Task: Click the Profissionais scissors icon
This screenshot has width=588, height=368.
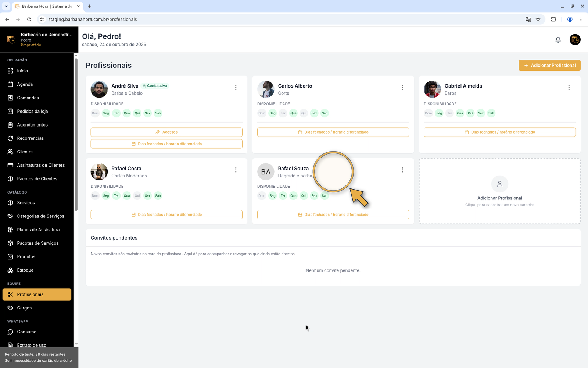Action: [10, 294]
